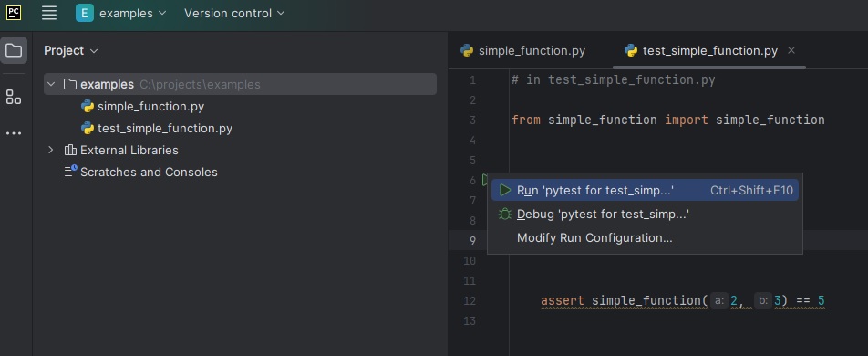The height and width of the screenshot is (356, 868).
Task: Open the Structure tool window icon
Action: (14, 97)
